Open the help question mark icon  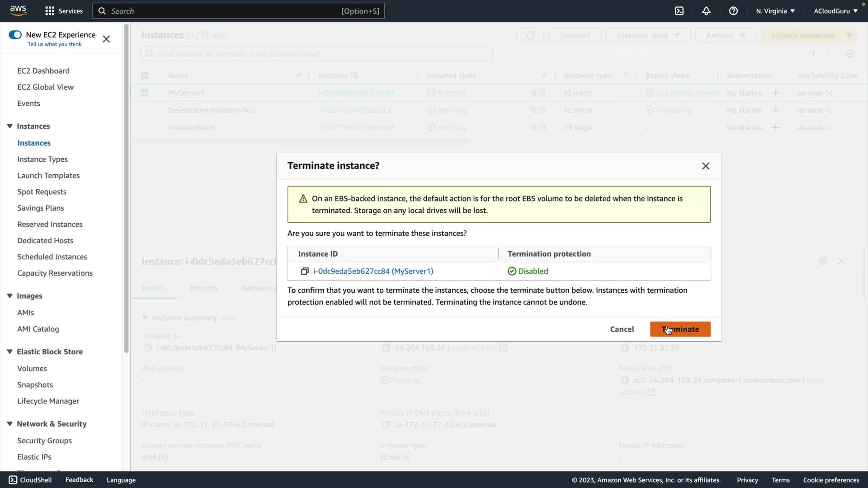[733, 11]
